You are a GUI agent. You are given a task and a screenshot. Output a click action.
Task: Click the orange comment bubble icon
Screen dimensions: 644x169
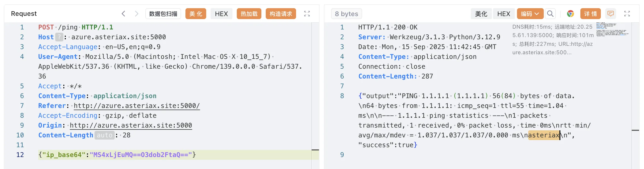pos(611,14)
